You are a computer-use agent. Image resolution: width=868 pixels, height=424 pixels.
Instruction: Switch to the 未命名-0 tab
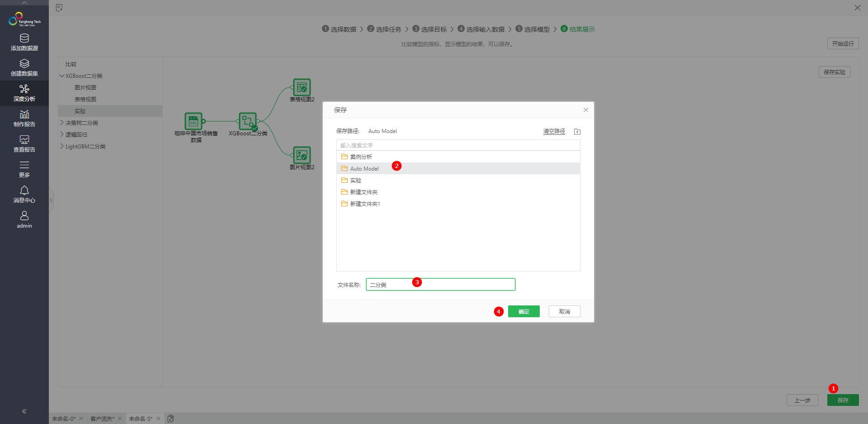63,419
